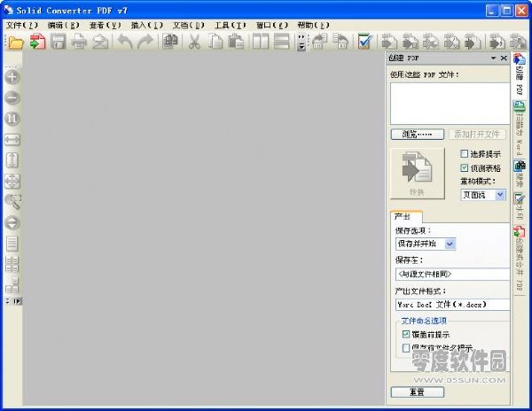This screenshot has height=411, width=532.
Task: Toggle the 选择提示 checkbox
Action: [x=464, y=154]
